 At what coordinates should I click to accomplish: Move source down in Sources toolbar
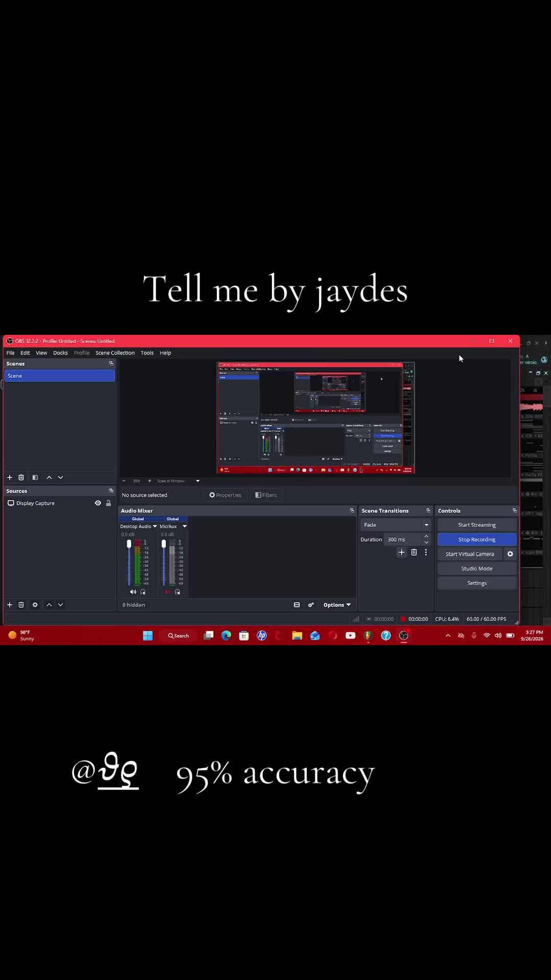coord(61,605)
